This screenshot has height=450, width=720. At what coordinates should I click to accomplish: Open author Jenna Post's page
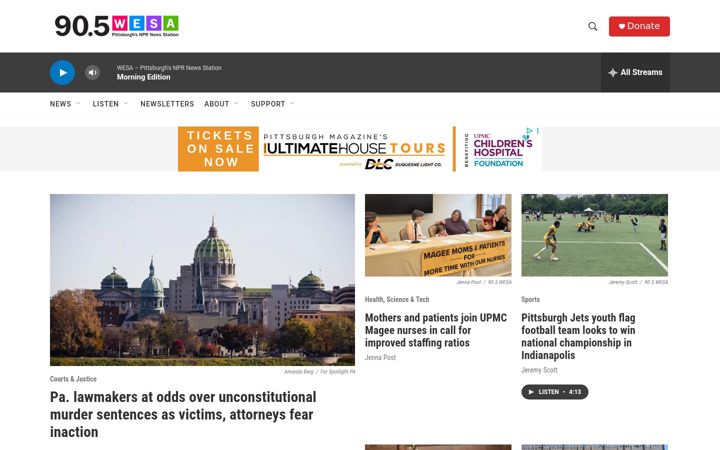point(380,357)
